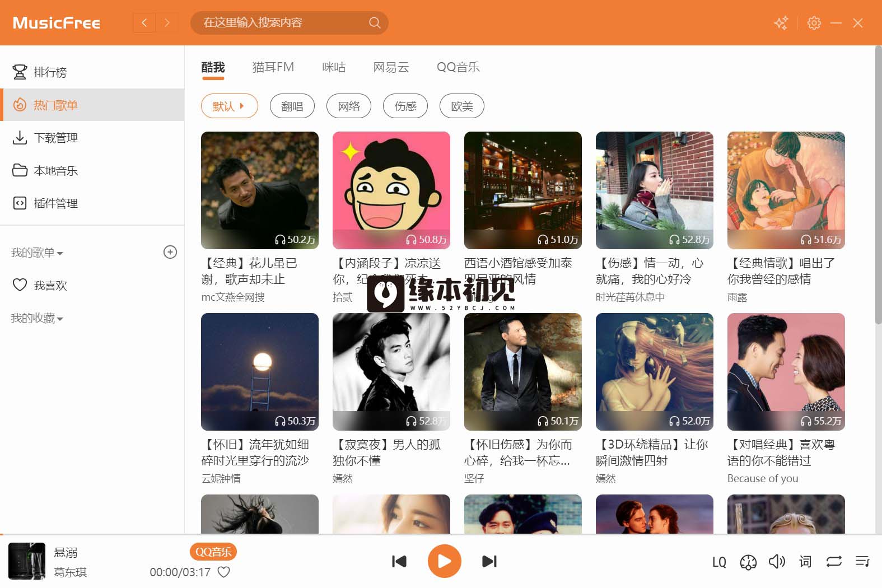Open 本地音乐 local music

[x=92, y=170]
